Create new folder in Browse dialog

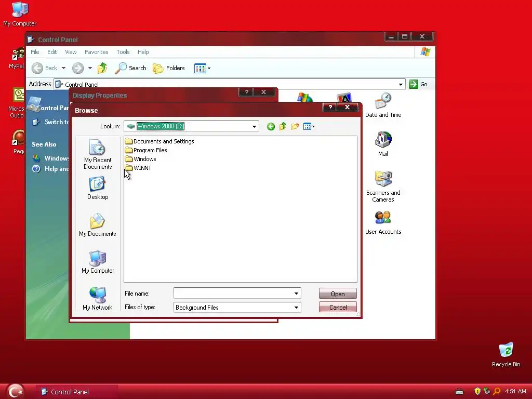[x=295, y=127]
